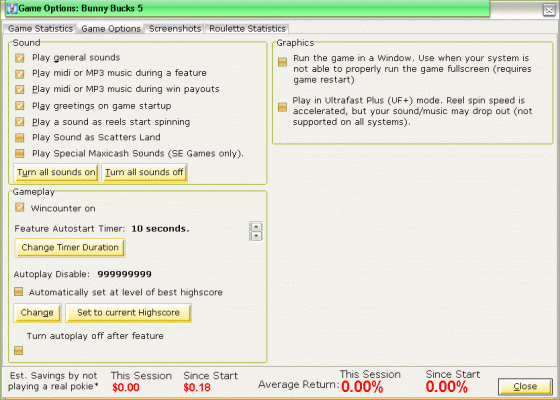Open the Roulette Statistics tab
The width and height of the screenshot is (560, 400).
coord(247,29)
